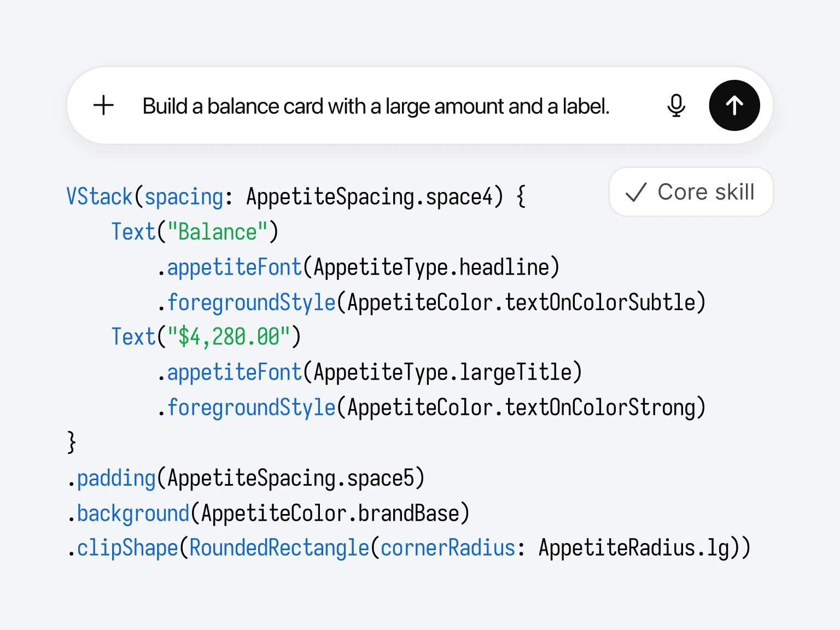
Task: Click the Core skill badge
Action: 691,192
